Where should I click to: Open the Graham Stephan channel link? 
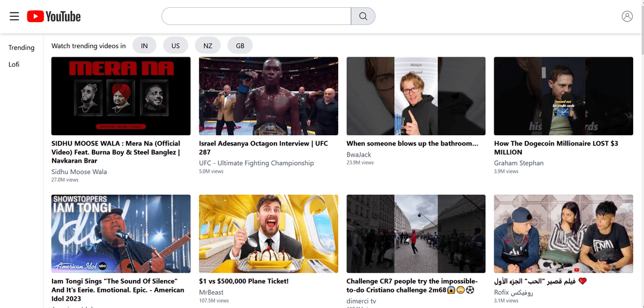coord(519,163)
